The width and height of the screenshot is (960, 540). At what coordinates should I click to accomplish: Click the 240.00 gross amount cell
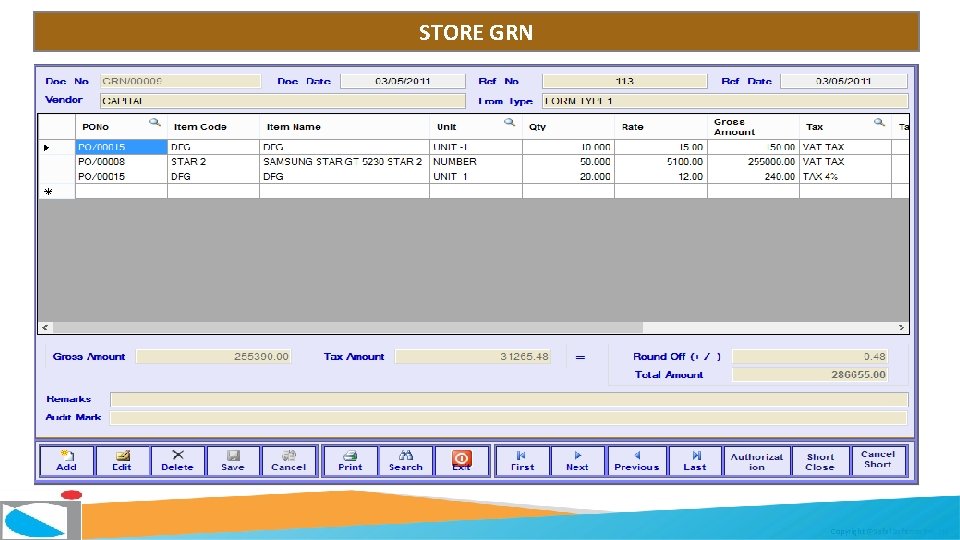point(753,176)
